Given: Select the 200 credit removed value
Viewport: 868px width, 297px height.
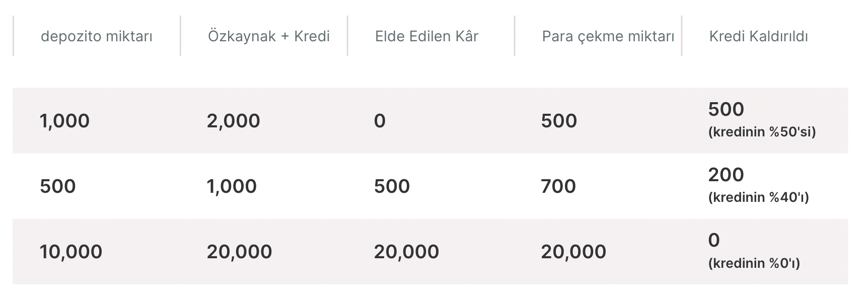Looking at the screenshot, I should [x=726, y=175].
